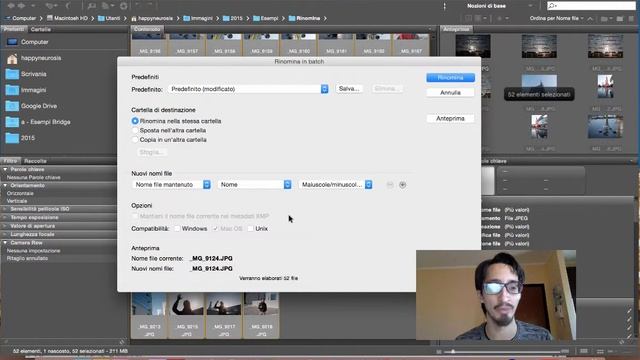The height and width of the screenshot is (360, 640).
Task: Filter by Orizzontale orientation
Action: click(20, 193)
